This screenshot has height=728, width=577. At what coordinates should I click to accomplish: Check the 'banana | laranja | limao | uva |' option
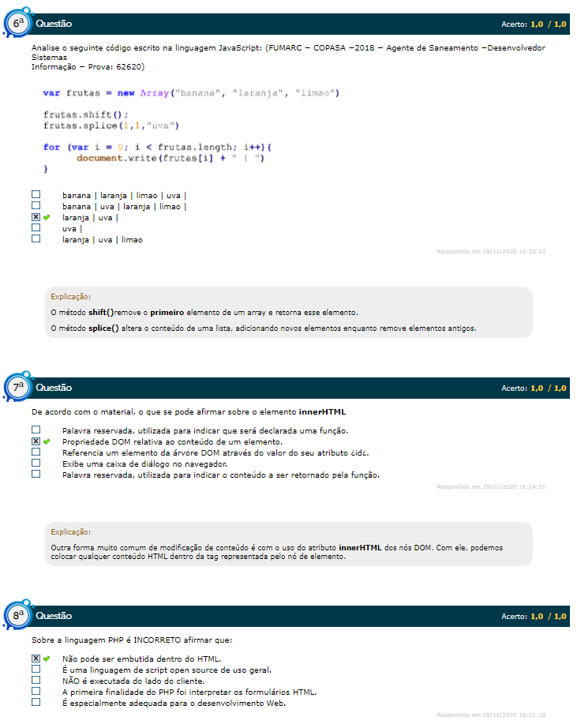coord(36,195)
